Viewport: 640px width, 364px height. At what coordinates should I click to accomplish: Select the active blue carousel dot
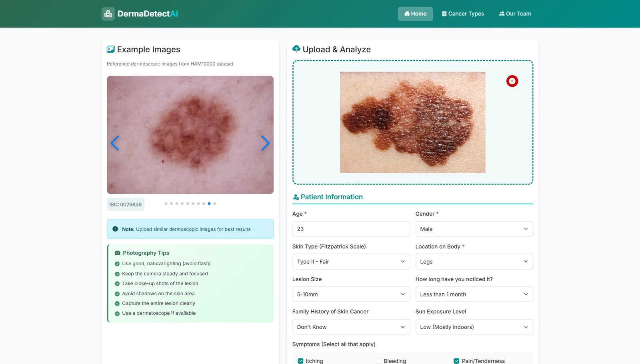[209, 204]
